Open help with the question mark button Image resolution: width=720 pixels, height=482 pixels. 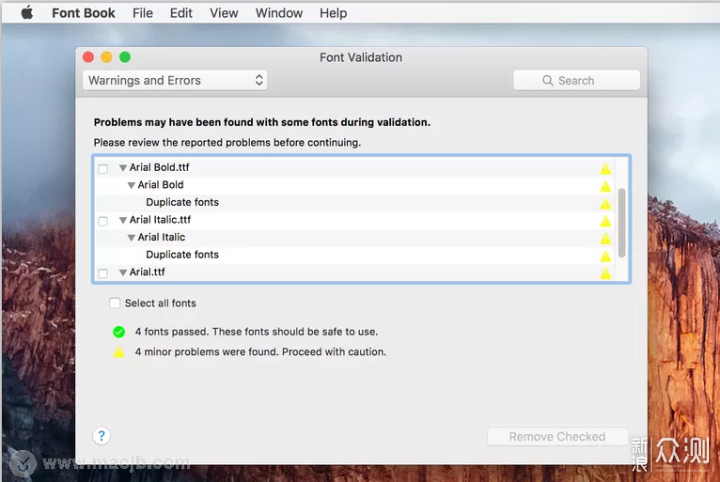[101, 436]
